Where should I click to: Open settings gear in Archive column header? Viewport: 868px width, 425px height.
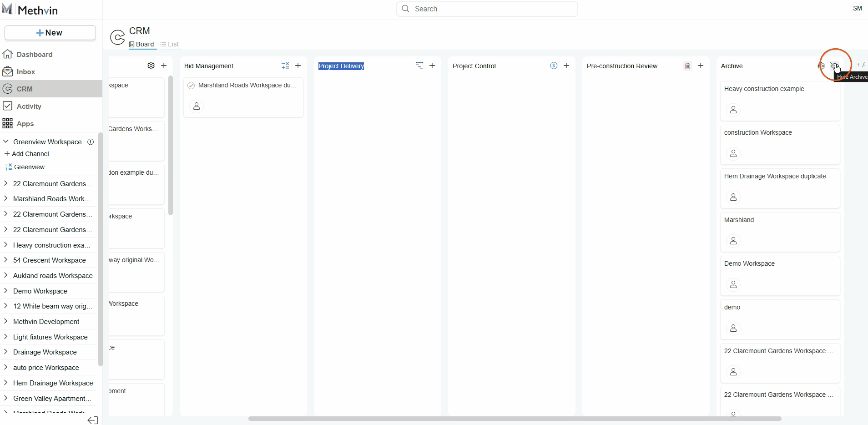pyautogui.click(x=821, y=66)
